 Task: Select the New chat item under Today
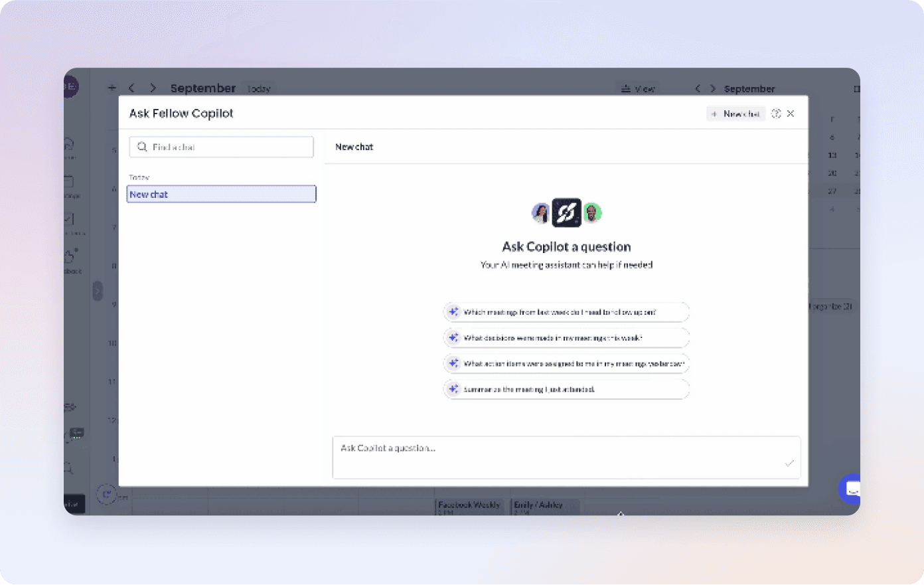click(221, 194)
